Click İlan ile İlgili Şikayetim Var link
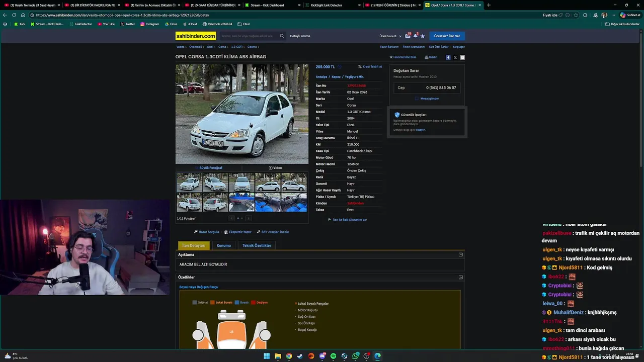The image size is (644, 362). (347, 220)
